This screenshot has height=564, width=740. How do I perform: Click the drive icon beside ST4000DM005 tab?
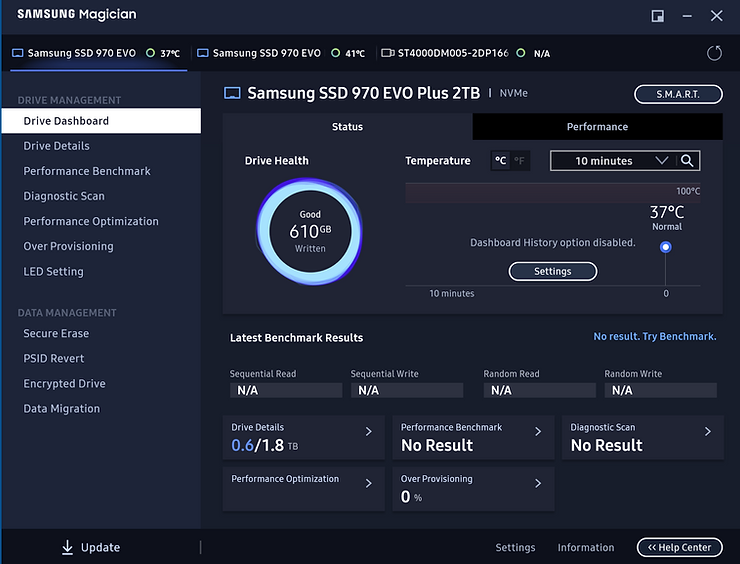click(x=387, y=53)
